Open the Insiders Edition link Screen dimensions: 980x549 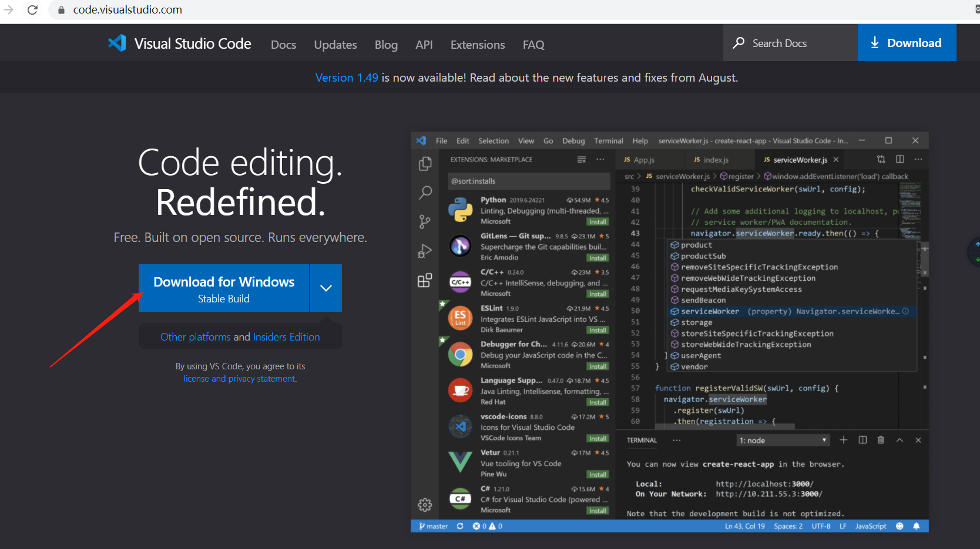[286, 337]
